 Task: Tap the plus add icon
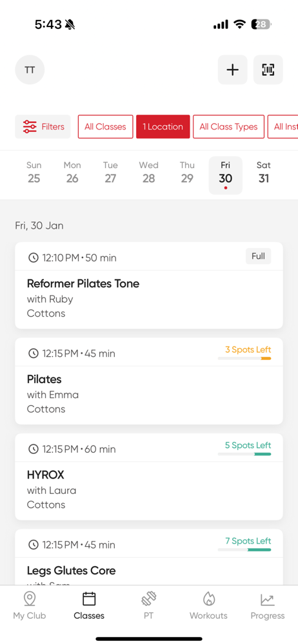pos(233,70)
